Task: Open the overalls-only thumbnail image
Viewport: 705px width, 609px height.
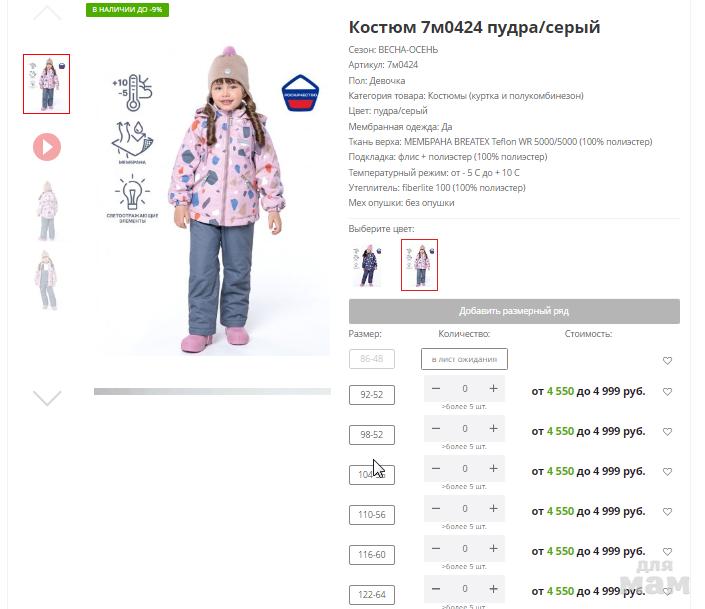Action: [47, 280]
